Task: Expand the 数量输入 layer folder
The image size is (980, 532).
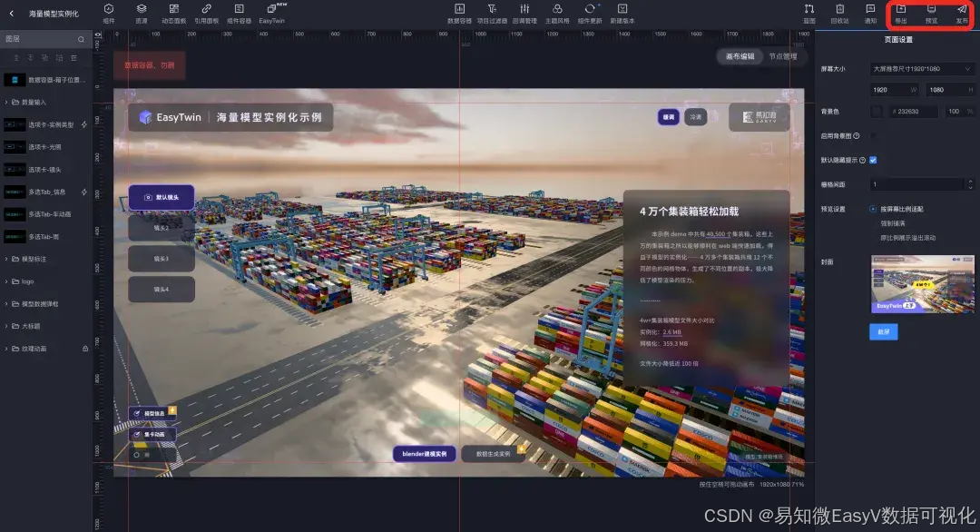Action: [x=7, y=102]
